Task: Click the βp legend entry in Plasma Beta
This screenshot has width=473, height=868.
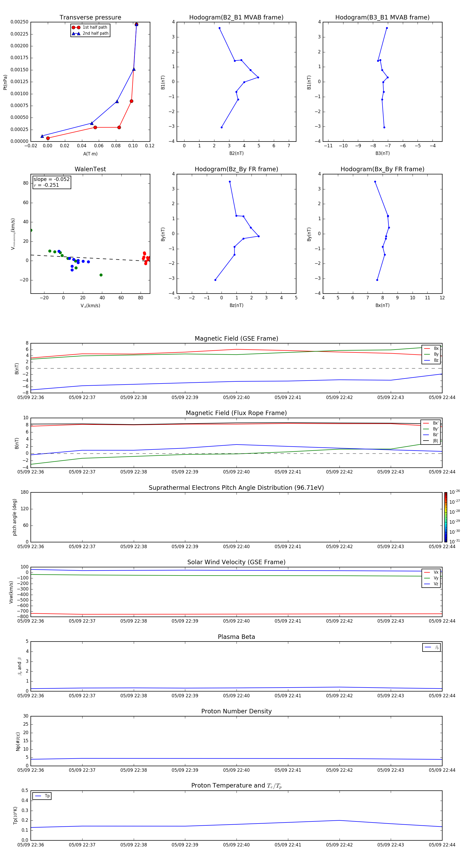Action: coord(431,647)
